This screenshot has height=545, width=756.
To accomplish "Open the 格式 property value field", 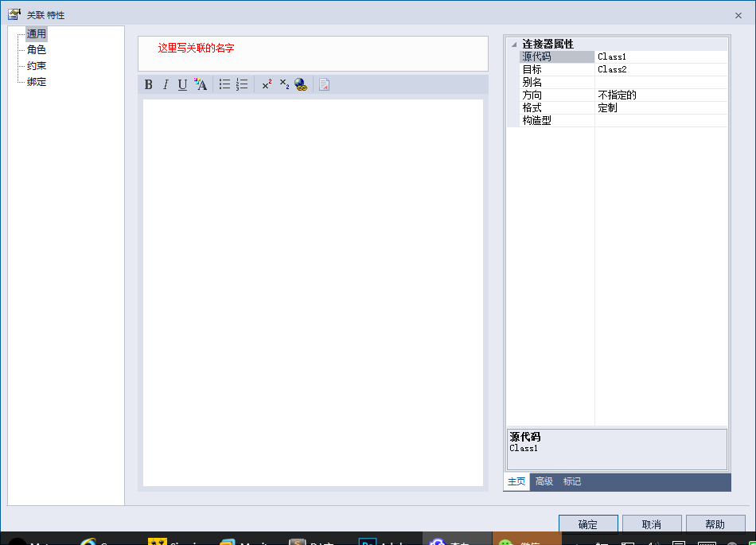I will pyautogui.click(x=661, y=107).
